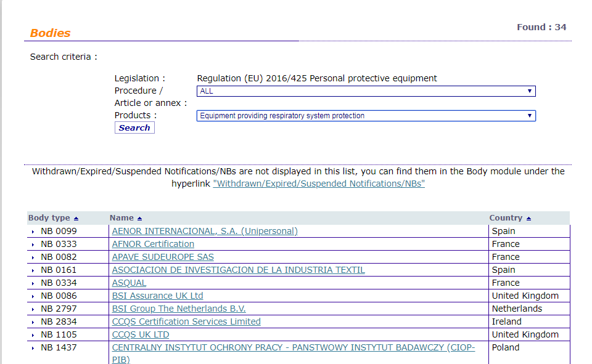This screenshot has width=592, height=364.
Task: Open APAVE SUDEUROPE SAS link
Action: click(163, 257)
